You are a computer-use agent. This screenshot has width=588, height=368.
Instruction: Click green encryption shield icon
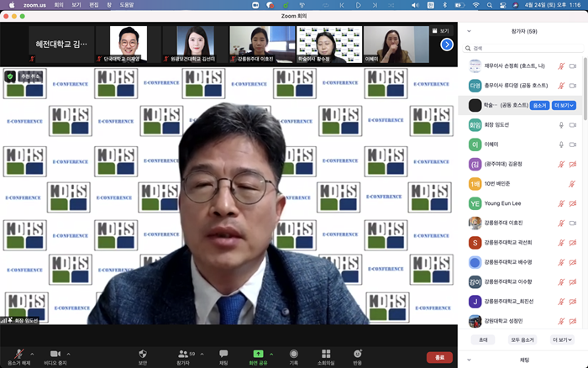coord(10,76)
